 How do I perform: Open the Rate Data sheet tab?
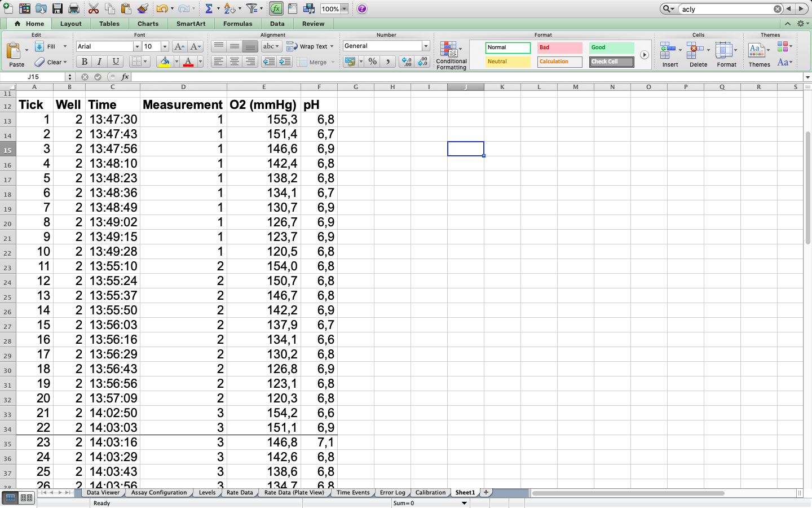[x=240, y=493]
